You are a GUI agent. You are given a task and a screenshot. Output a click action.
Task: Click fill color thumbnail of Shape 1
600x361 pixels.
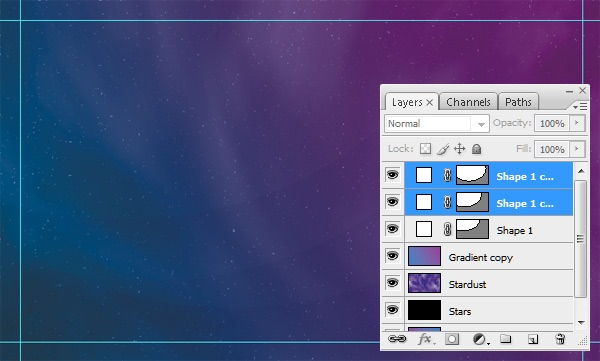point(424,229)
